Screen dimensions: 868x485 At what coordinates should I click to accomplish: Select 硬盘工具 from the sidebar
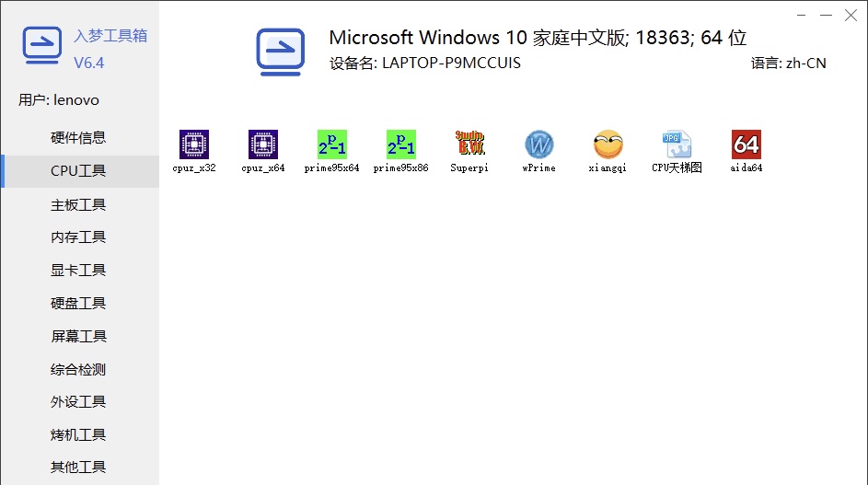pyautogui.click(x=78, y=304)
